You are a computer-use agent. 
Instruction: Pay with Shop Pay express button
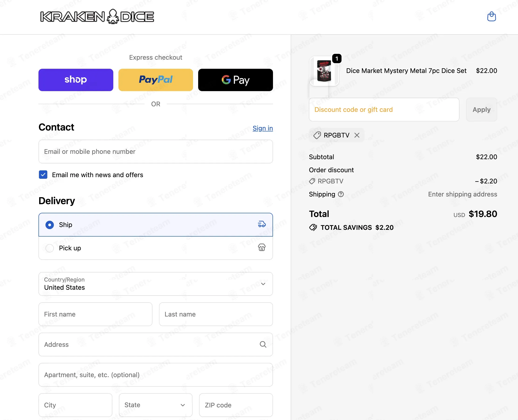[76, 80]
